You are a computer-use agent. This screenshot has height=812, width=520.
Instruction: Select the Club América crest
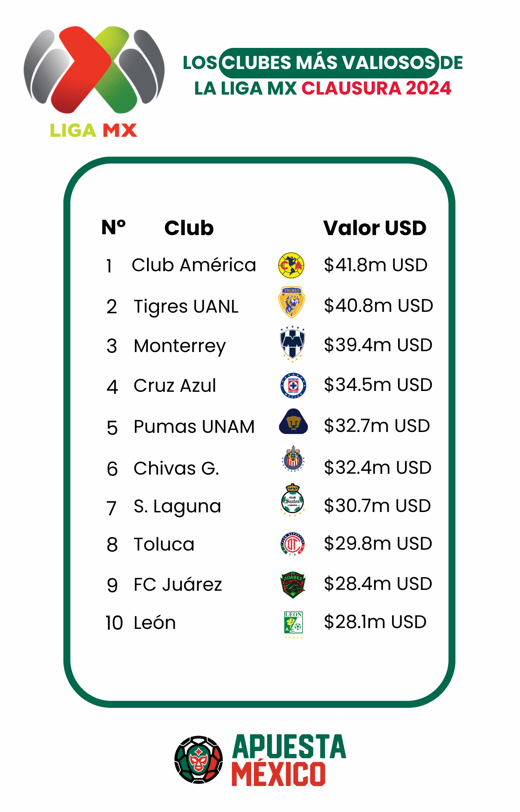tap(291, 266)
